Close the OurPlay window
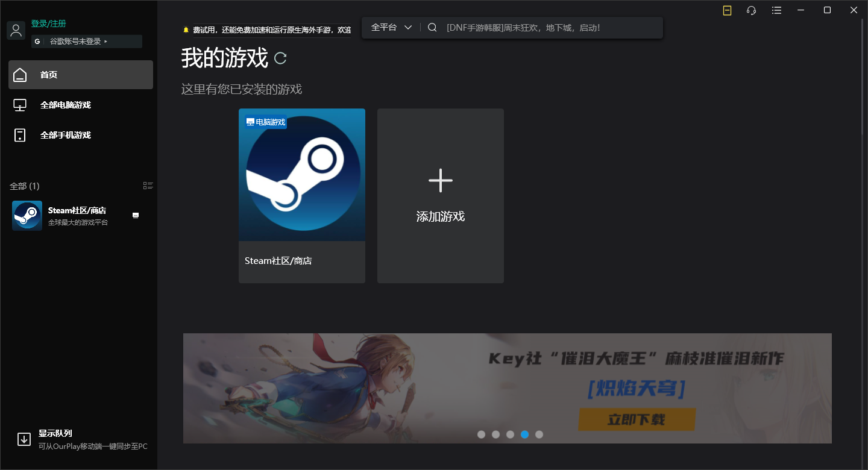 pos(854,10)
